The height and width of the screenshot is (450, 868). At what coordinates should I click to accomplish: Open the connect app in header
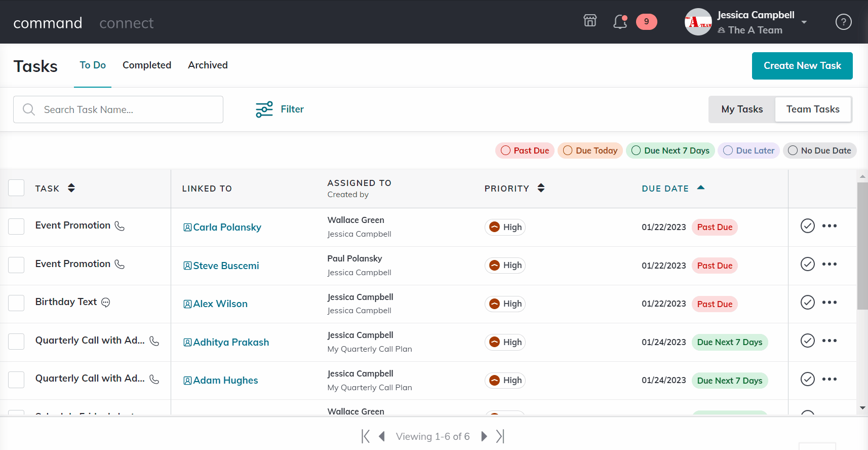127,23
